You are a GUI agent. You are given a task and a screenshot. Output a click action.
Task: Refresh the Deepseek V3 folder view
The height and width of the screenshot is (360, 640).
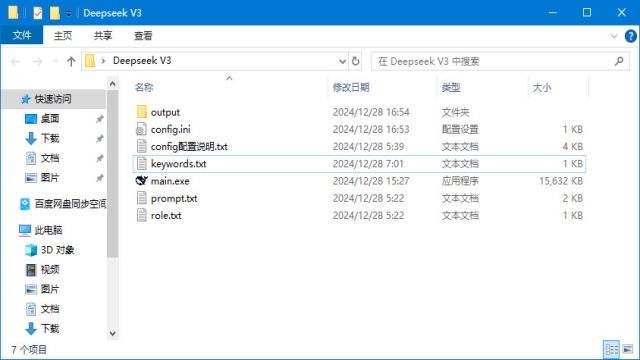click(x=356, y=61)
